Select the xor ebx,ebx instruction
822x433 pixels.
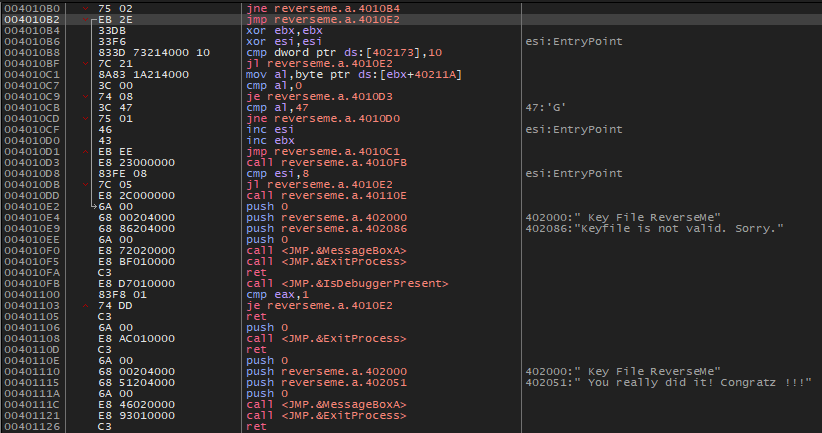pyautogui.click(x=284, y=30)
